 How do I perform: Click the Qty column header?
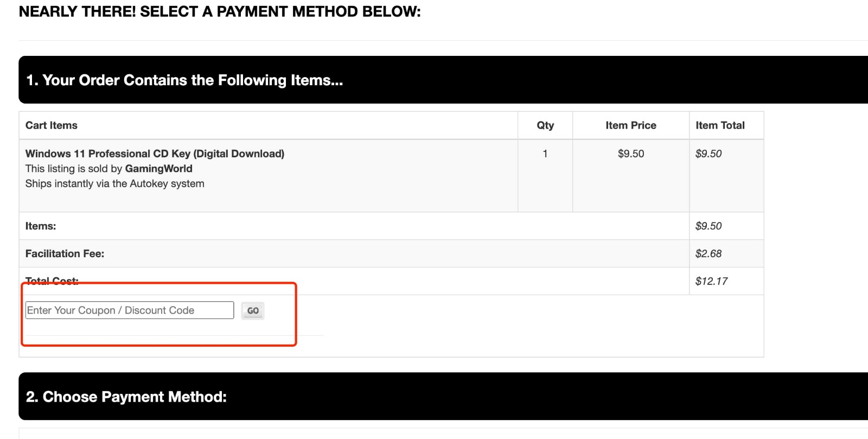(x=545, y=125)
